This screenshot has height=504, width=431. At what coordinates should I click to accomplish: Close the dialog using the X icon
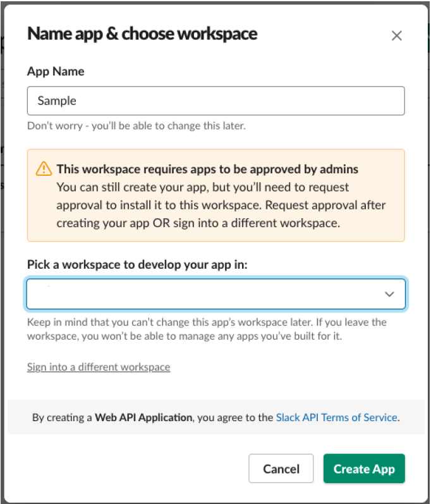[x=396, y=36]
